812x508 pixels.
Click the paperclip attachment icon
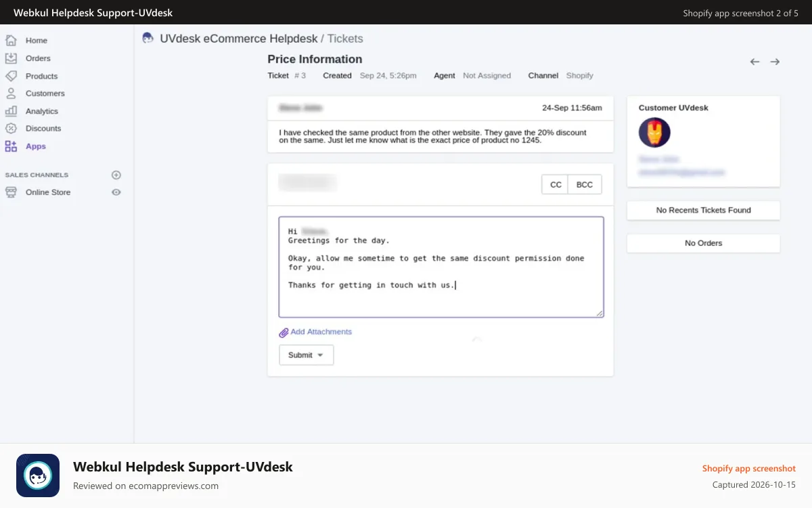[x=284, y=333]
